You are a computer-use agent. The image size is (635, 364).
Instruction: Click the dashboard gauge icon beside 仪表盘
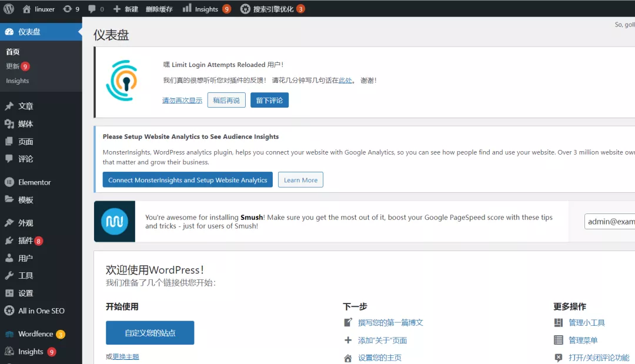9,32
